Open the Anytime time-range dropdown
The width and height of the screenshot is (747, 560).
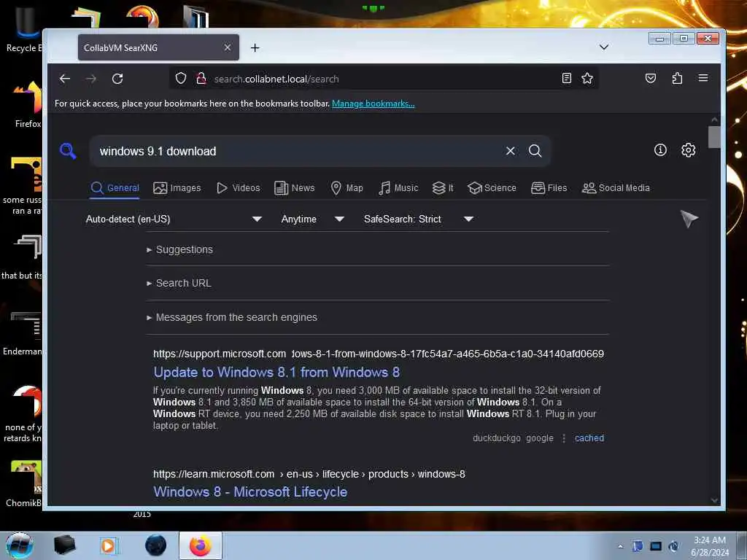coord(312,219)
